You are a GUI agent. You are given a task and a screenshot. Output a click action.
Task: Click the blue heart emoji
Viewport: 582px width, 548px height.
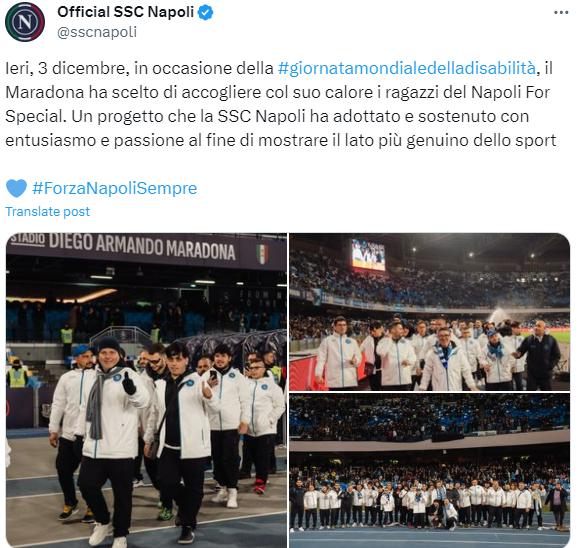click(x=16, y=188)
